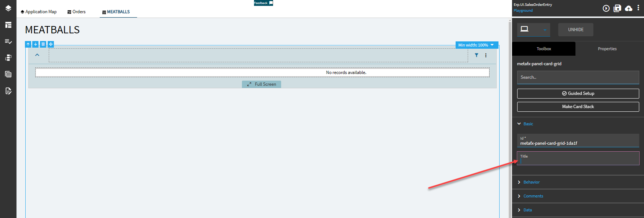Open the checklist icon in left sidebar
This screenshot has height=218, width=644.
click(8, 41)
